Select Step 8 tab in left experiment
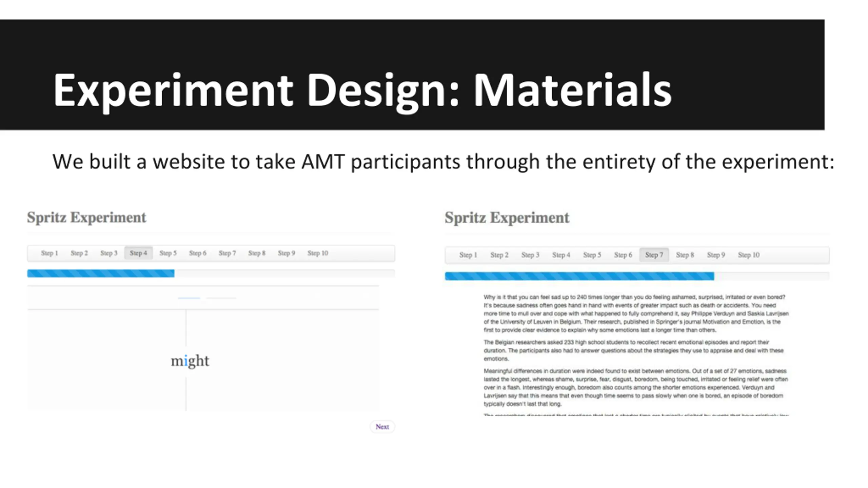Viewport: 868px width, 488px height. pos(257,253)
